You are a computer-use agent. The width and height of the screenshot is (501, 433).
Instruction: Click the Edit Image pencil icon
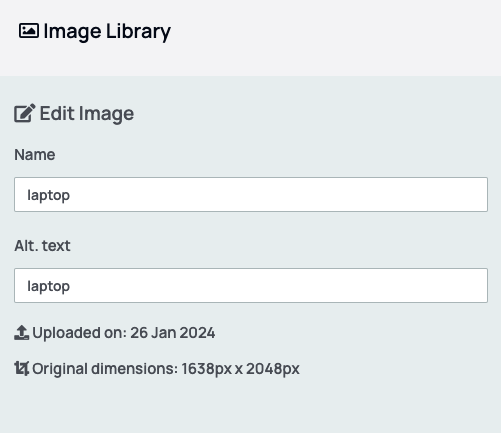25,113
